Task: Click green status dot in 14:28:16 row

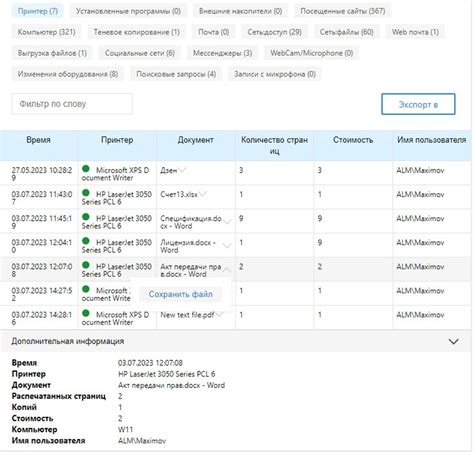Action: click(x=86, y=313)
